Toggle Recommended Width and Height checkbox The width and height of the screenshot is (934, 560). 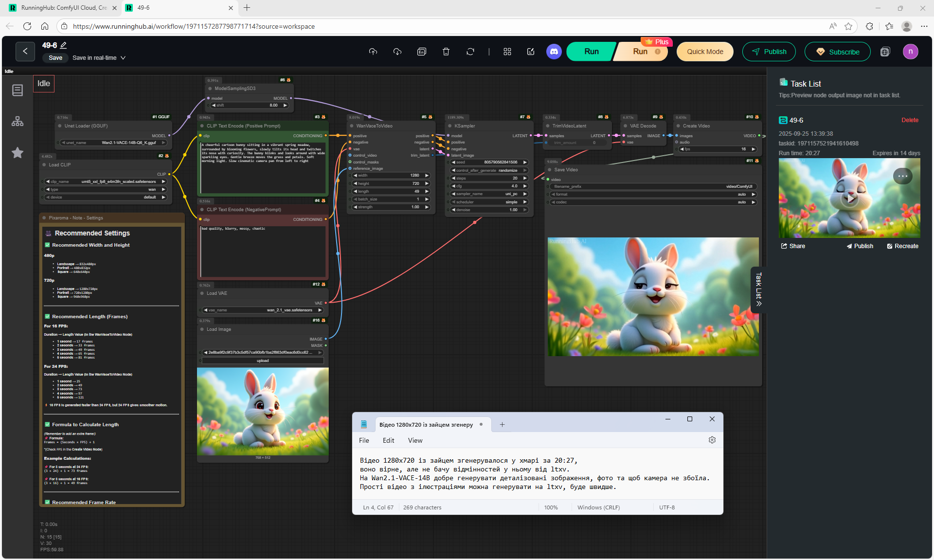coord(48,245)
